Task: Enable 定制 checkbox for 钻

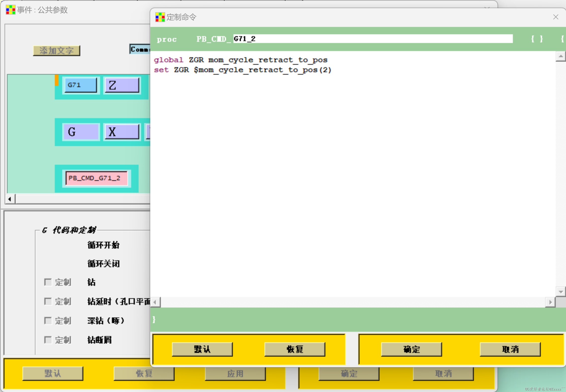Action: pos(48,282)
